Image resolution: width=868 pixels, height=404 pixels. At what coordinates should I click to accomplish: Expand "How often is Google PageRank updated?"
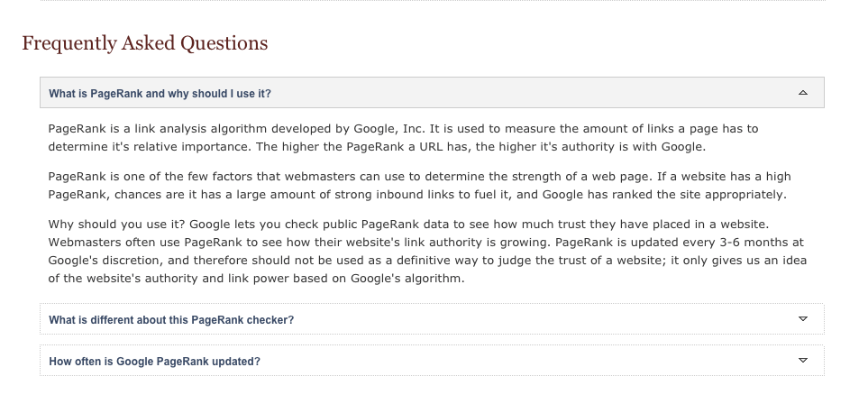[154, 362]
